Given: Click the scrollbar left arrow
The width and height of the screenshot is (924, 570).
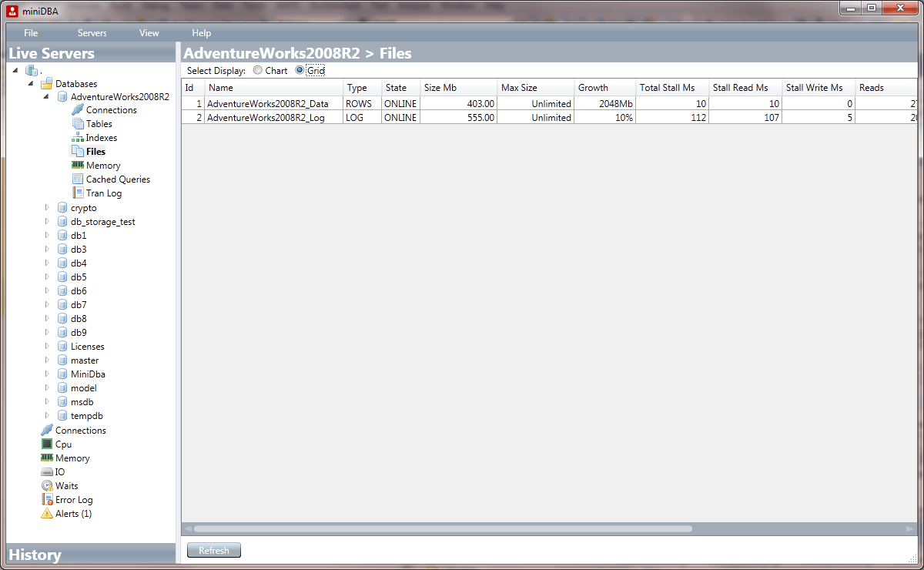Looking at the screenshot, I should click(x=187, y=529).
